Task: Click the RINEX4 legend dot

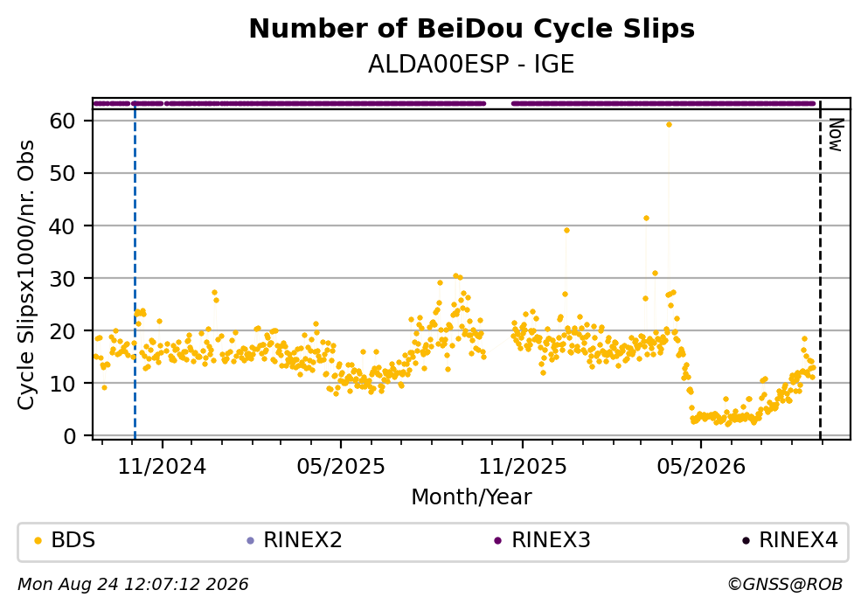Action: tap(746, 541)
